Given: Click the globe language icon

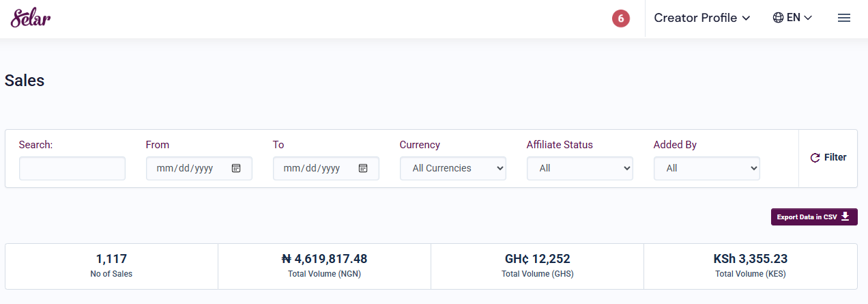Looking at the screenshot, I should pos(778,18).
